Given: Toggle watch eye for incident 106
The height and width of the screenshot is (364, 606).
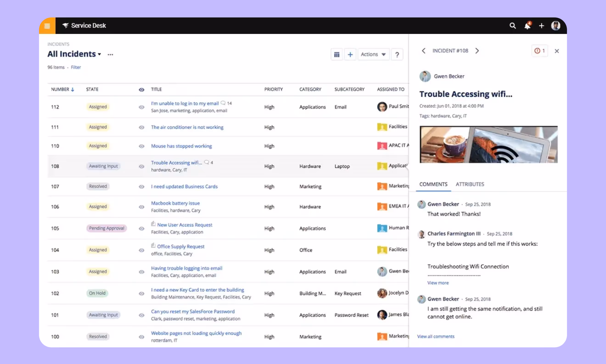Looking at the screenshot, I should [141, 207].
